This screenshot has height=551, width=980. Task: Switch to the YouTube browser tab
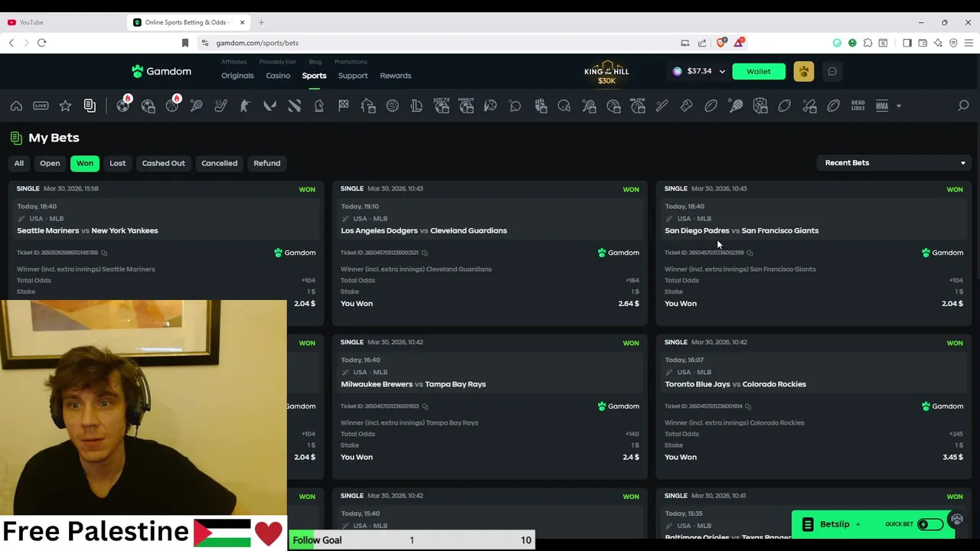[x=61, y=22]
